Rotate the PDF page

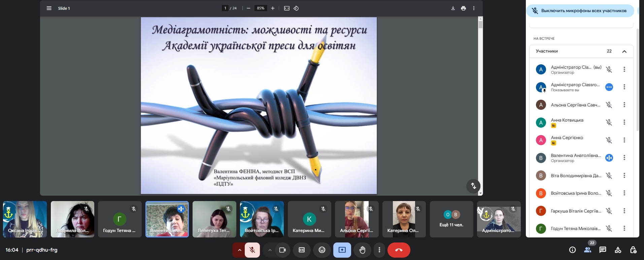296,8
